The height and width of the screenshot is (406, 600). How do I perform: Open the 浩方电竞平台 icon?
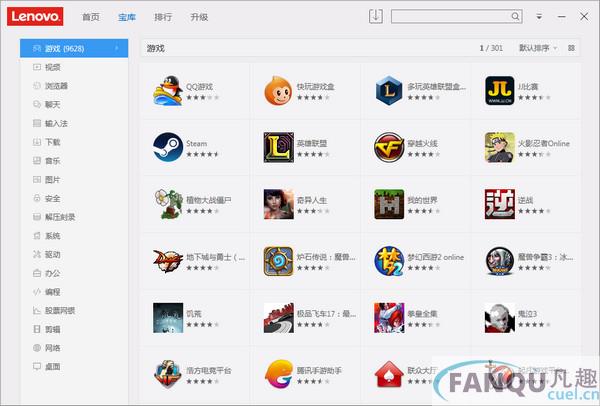tap(168, 374)
